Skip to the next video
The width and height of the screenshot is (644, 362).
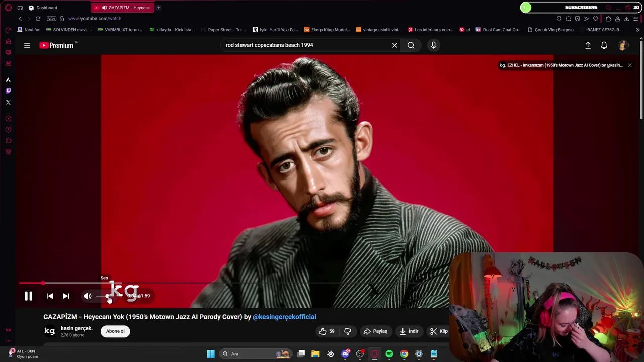coord(66,296)
